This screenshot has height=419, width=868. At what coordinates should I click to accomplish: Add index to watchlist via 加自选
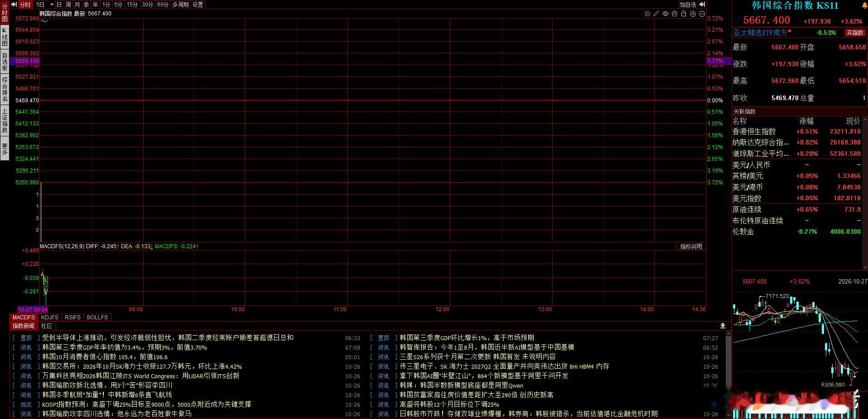688,5
